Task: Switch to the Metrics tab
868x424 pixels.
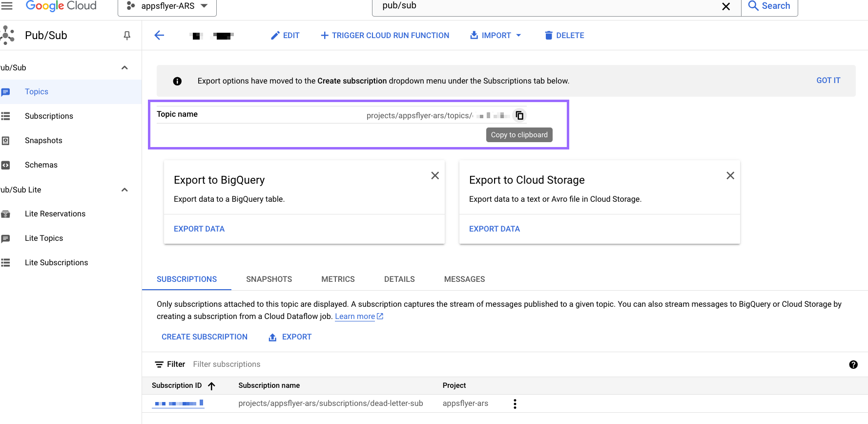Action: [x=338, y=279]
